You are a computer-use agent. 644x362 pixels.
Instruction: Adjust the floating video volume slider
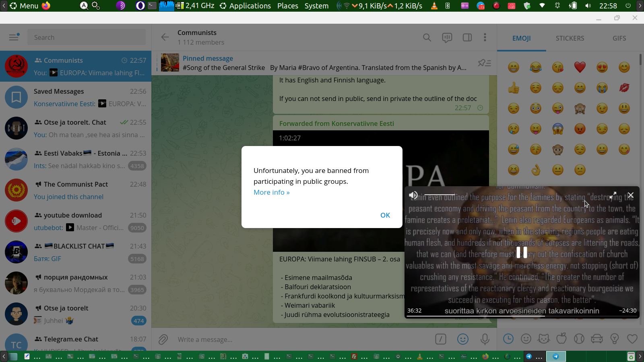[440, 195]
